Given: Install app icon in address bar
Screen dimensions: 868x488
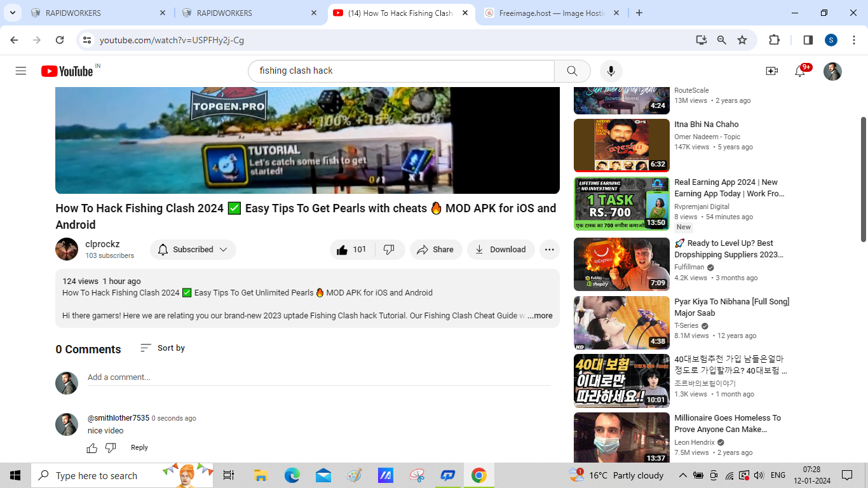Looking at the screenshot, I should [x=702, y=40].
